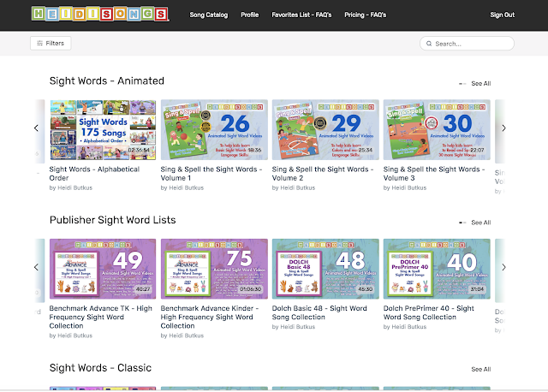
Task: Open the Sight Words 175 Songs thumbnail
Action: pos(103,129)
